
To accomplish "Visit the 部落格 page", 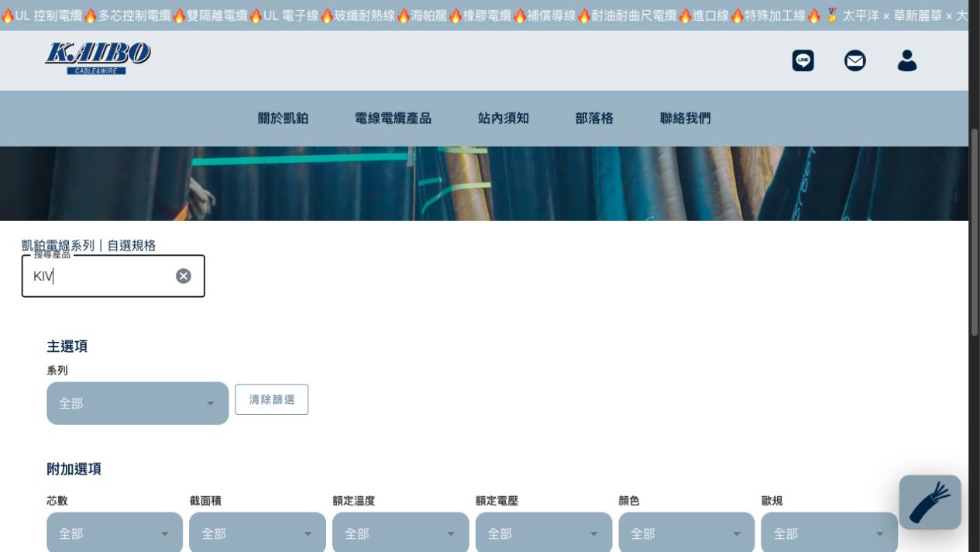I will [594, 119].
